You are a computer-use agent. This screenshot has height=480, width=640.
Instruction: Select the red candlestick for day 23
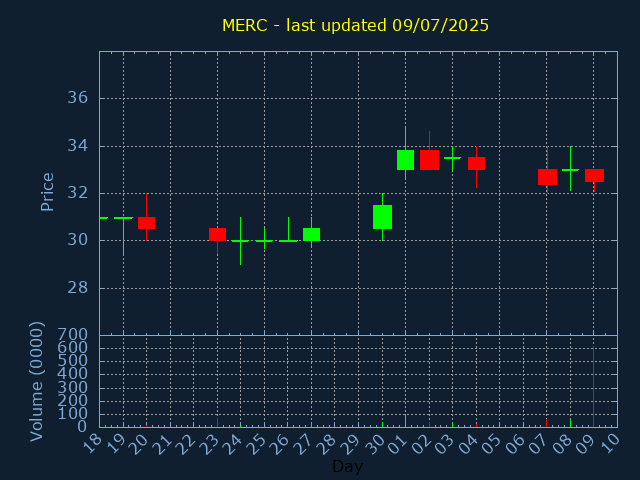pos(218,234)
